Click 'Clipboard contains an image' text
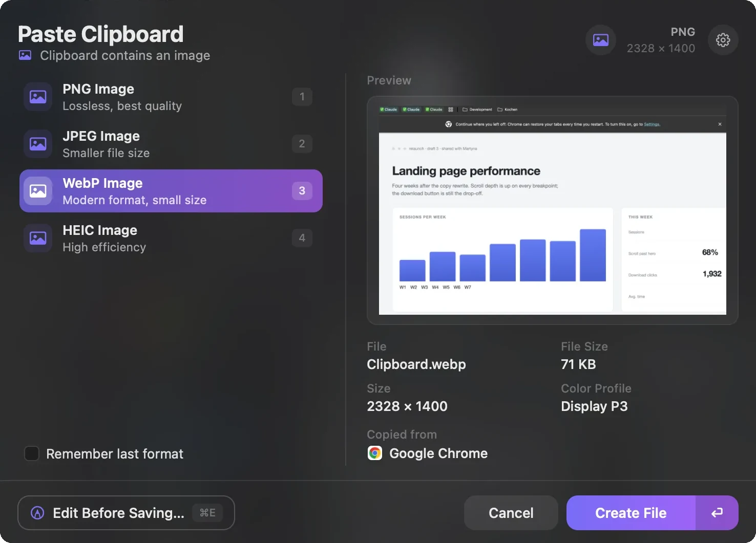Viewport: 756px width, 543px height. click(125, 55)
